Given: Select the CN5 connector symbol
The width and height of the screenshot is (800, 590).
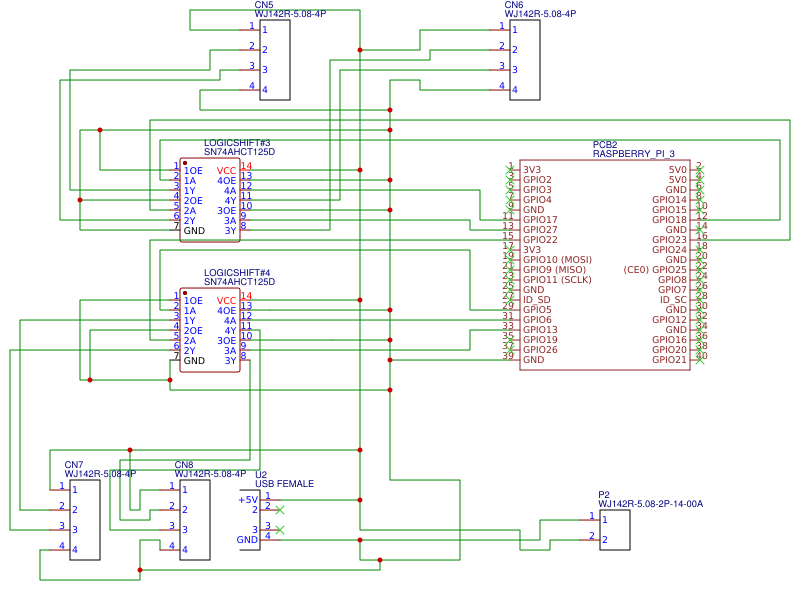Looking at the screenshot, I should (x=274, y=58).
